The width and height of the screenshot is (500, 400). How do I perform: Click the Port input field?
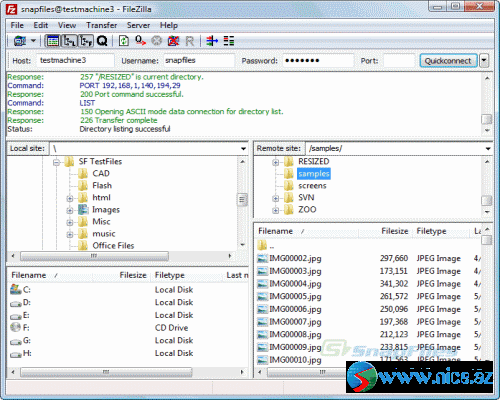399,61
